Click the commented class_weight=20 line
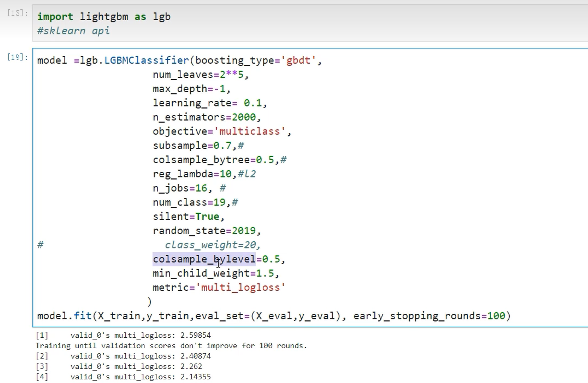The width and height of the screenshot is (588, 383). pyautogui.click(x=212, y=245)
